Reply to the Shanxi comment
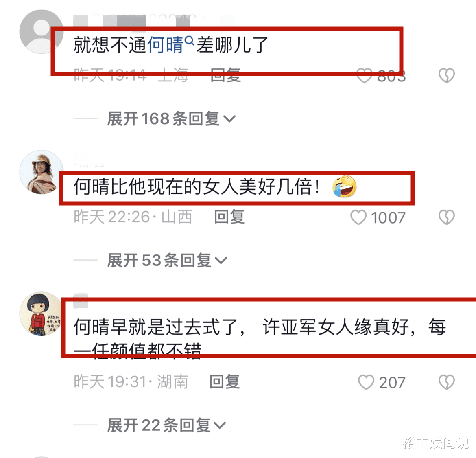The image size is (476, 458). (x=229, y=217)
